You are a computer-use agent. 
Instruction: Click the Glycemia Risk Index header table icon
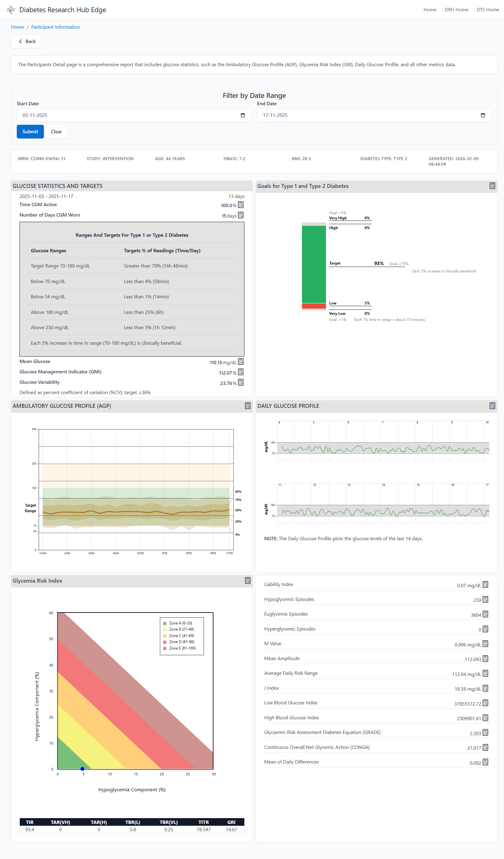[x=247, y=580]
